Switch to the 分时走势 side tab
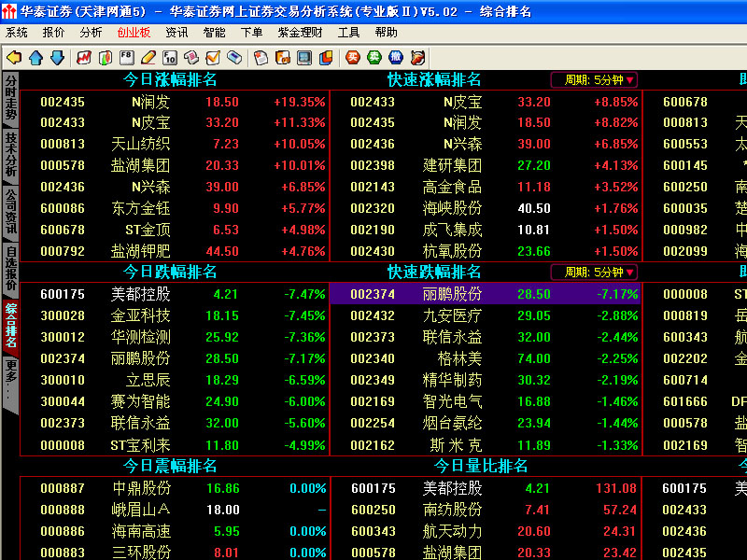Image resolution: width=747 pixels, height=560 pixels. 10,98
